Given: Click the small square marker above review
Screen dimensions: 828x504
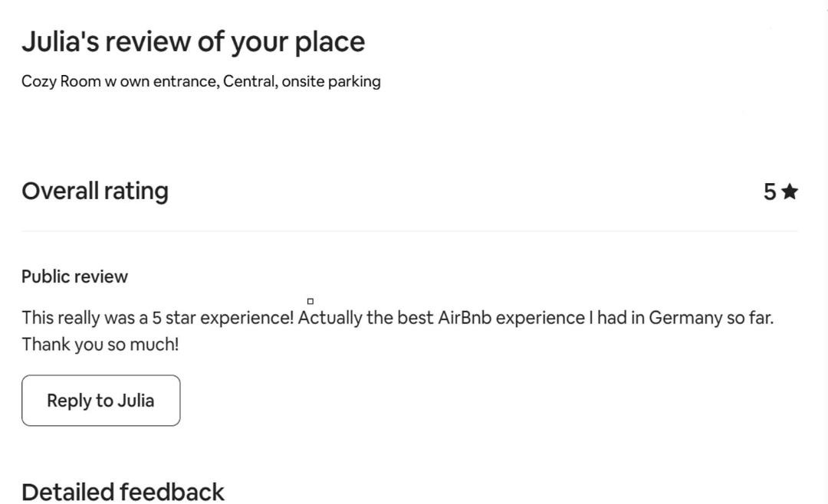Looking at the screenshot, I should [x=310, y=301].
